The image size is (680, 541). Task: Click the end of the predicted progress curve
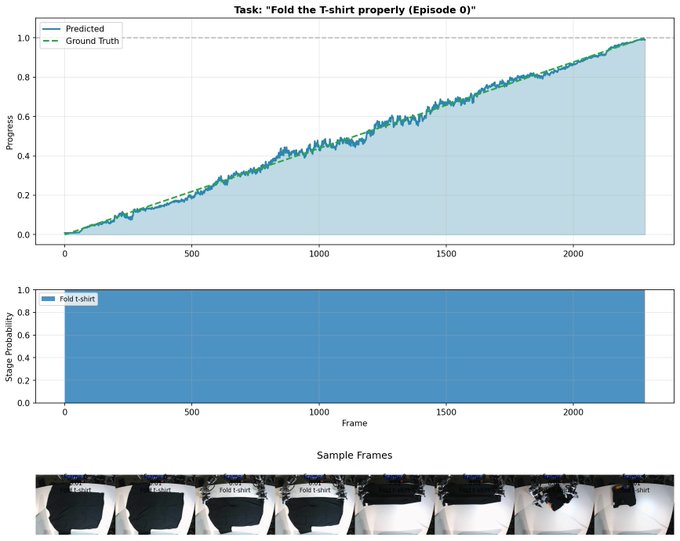click(x=644, y=39)
